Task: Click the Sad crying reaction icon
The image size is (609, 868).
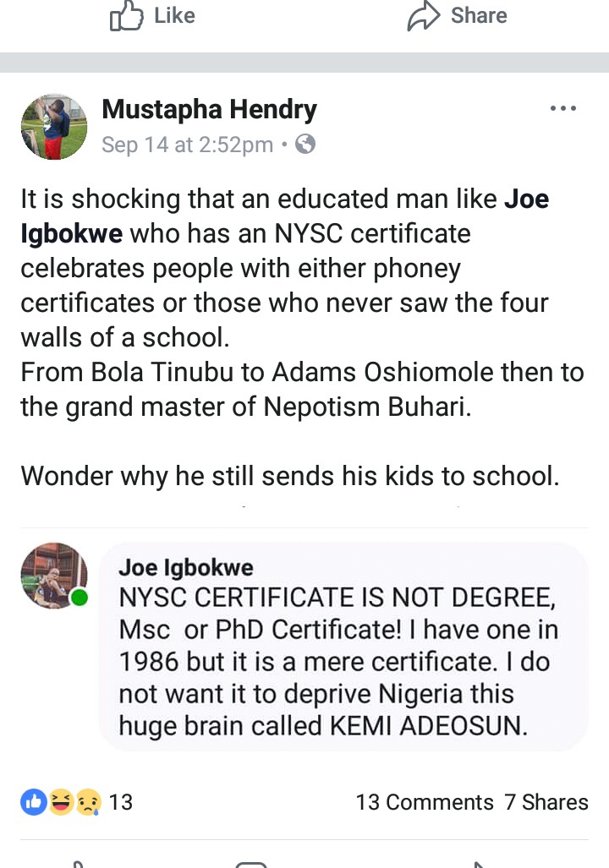Action: (x=87, y=802)
